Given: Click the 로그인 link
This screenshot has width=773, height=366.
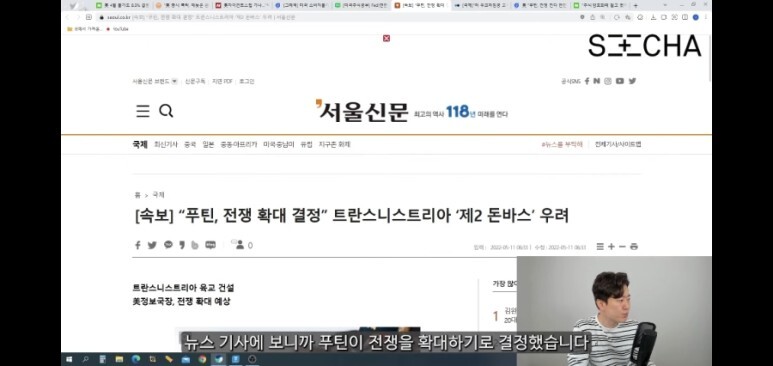Looking at the screenshot, I should tap(246, 81).
